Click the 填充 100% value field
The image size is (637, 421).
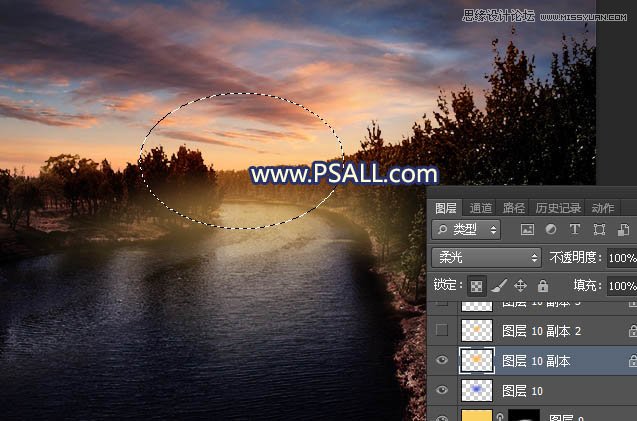coord(622,286)
